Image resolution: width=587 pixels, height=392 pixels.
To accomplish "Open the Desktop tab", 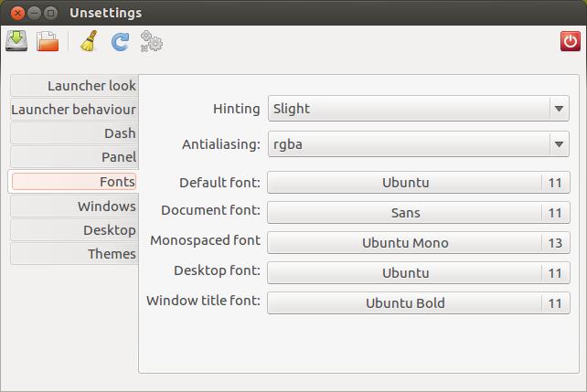I will coord(74,230).
